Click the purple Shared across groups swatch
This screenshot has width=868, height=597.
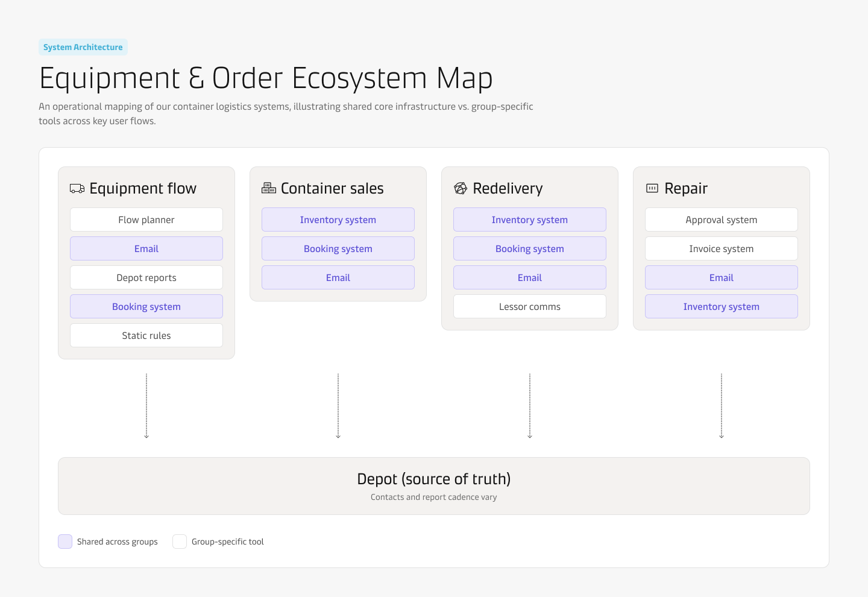[65, 542]
